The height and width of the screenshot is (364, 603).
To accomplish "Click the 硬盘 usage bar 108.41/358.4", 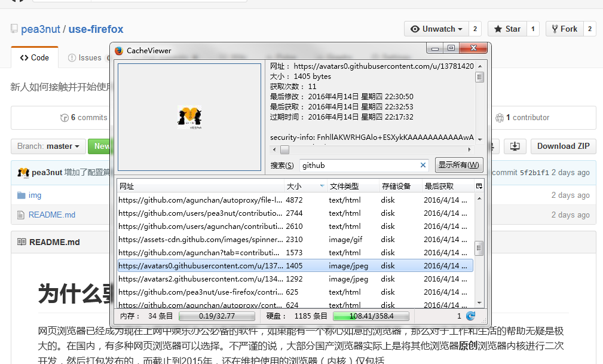I will (371, 316).
